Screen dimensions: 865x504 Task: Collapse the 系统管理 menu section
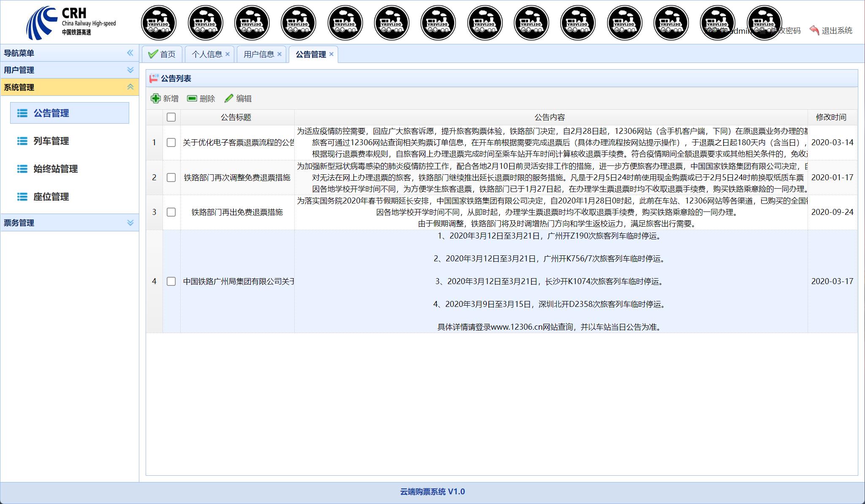pos(130,87)
